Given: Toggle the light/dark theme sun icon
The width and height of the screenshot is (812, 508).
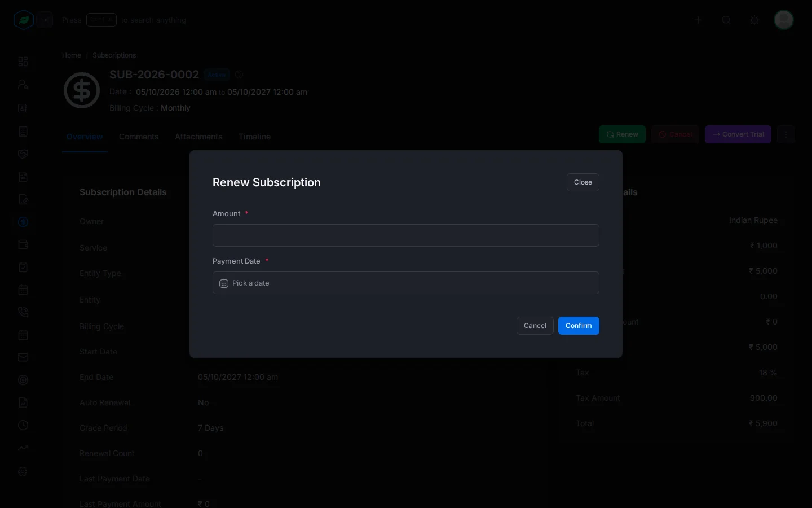Looking at the screenshot, I should 754,20.
